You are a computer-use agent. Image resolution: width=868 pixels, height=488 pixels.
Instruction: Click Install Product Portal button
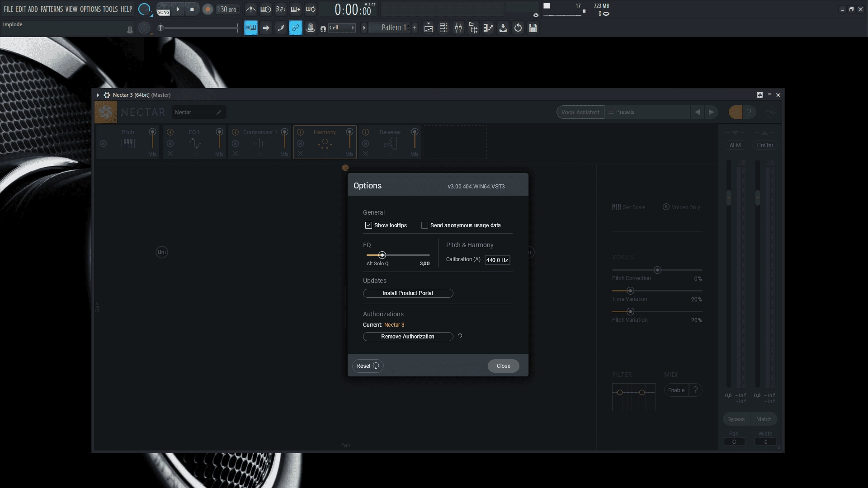[x=408, y=293]
